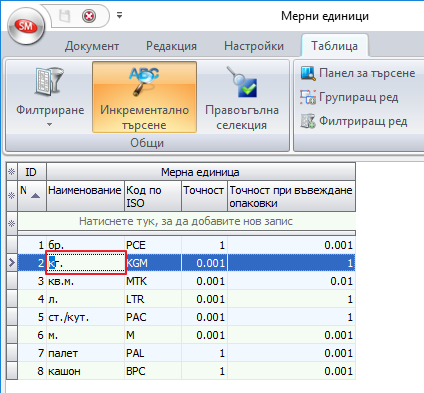Click current row arrow indicator of row 2
The image size is (424, 393).
pos(12,263)
